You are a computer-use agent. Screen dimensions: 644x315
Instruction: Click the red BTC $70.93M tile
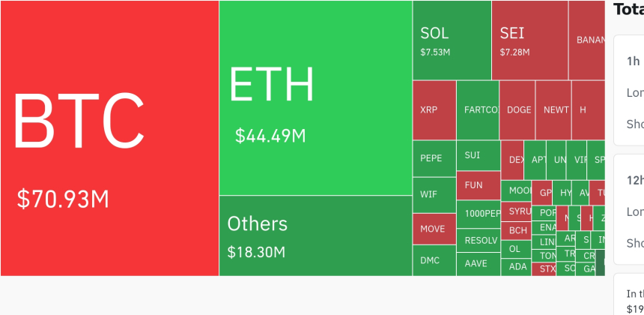(109, 138)
